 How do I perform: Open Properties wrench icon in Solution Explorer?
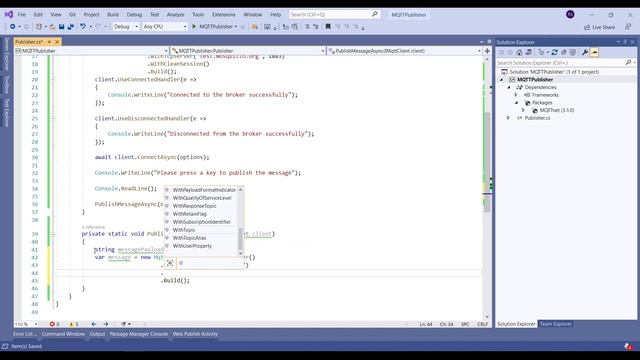coord(585,52)
